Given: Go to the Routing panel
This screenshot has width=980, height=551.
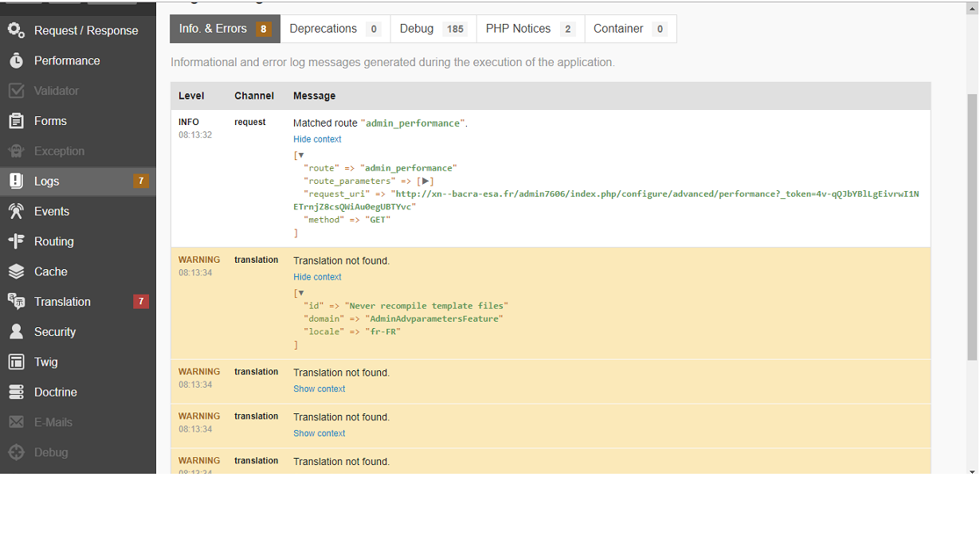Looking at the screenshot, I should click(78, 241).
